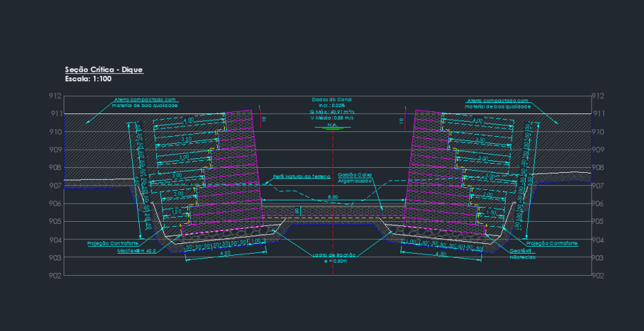Click the "Dados do Canal" heading
Screen dimensions: 644x331
tap(332, 100)
